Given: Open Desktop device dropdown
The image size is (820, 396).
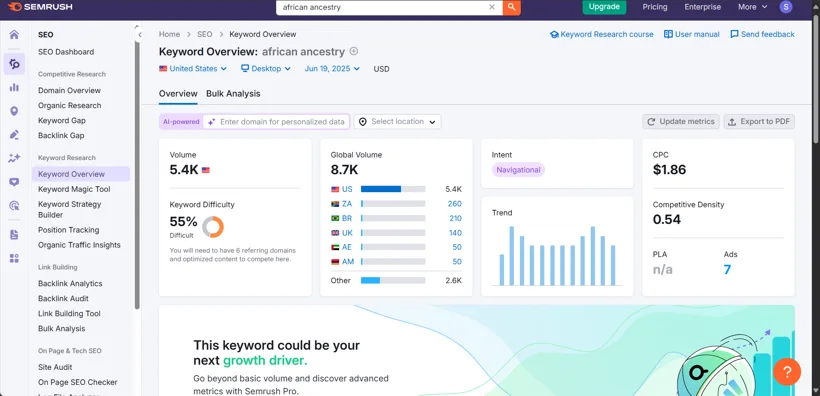Looking at the screenshot, I should coord(266,69).
